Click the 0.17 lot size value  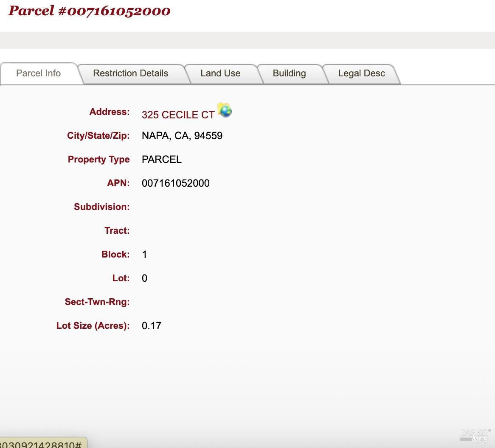[152, 325]
